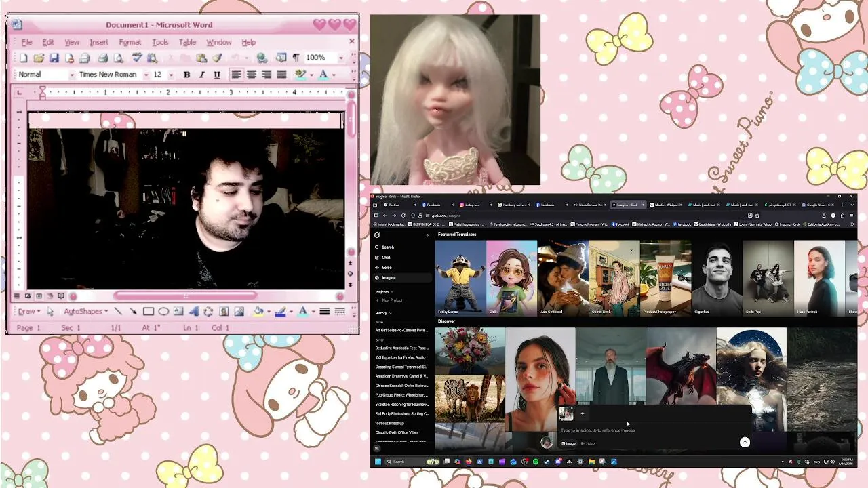This screenshot has height=488, width=868.
Task: Open the Gigachad template thumbnail
Action: click(x=717, y=277)
